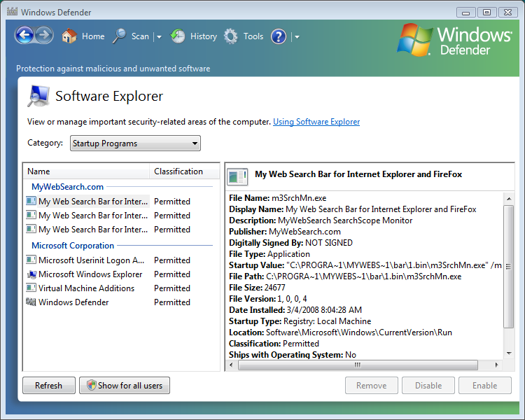Expand the Scan options dropdown arrow
The image size is (525, 420).
(159, 37)
